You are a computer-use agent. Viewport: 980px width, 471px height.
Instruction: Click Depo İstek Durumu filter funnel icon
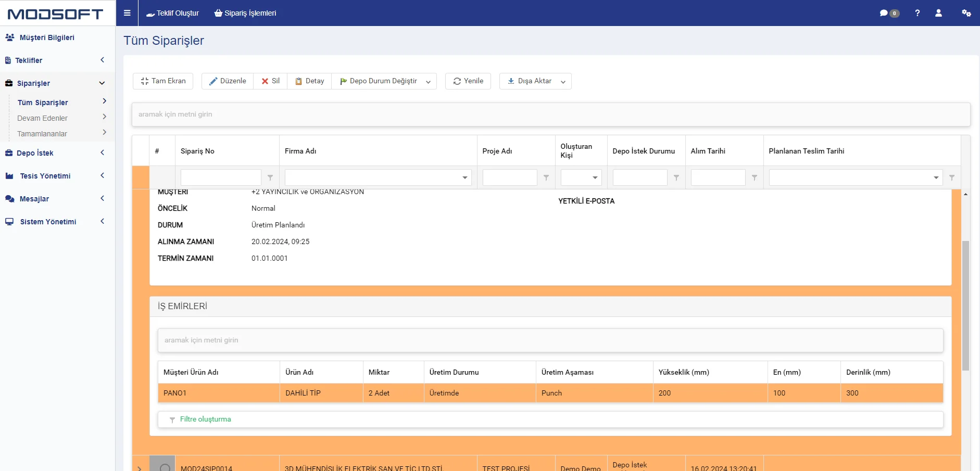coord(676,178)
